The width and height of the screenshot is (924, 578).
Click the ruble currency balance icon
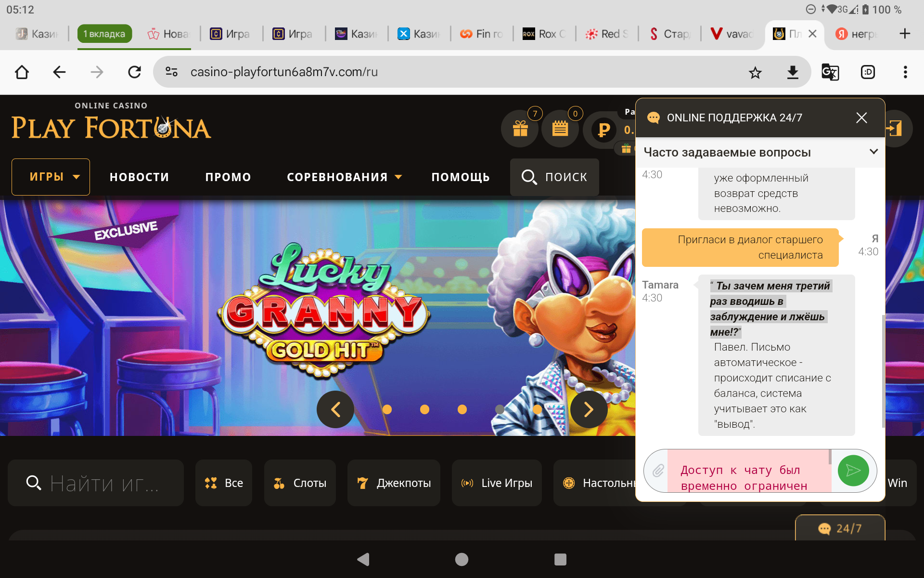pyautogui.click(x=603, y=130)
